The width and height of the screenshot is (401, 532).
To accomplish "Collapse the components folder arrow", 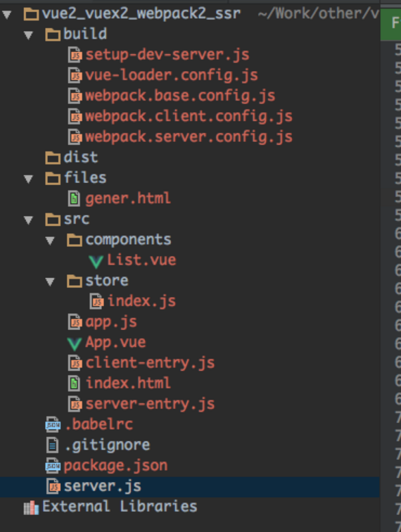I will [50, 241].
